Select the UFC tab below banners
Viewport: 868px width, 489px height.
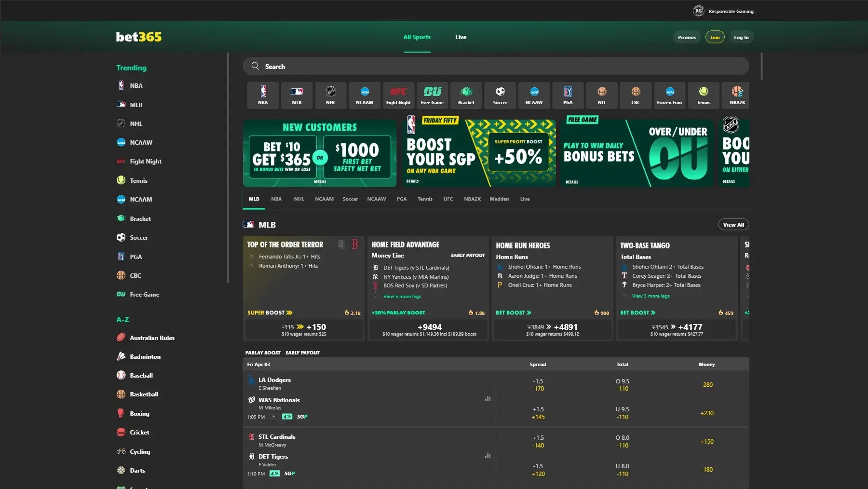[x=448, y=199]
